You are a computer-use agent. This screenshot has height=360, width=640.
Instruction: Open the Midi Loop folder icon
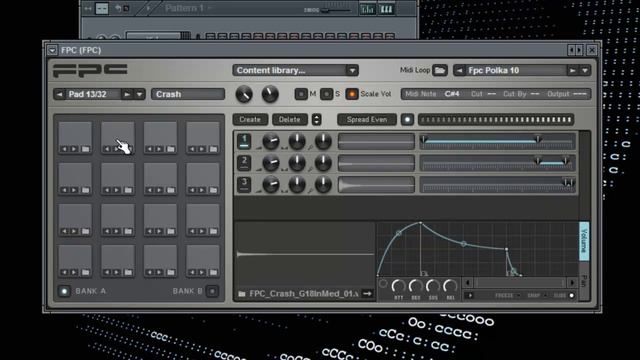click(440, 70)
